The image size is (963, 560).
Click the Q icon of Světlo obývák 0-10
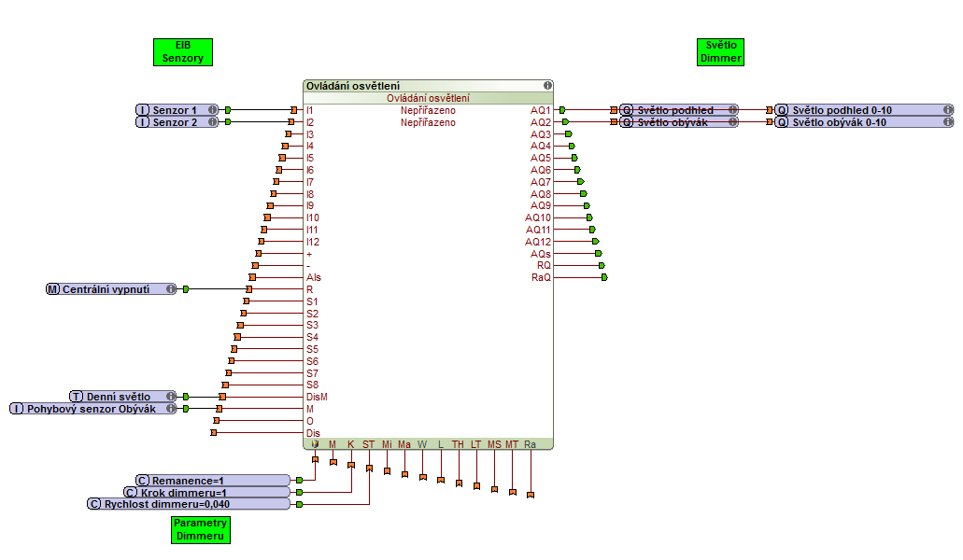click(x=782, y=122)
